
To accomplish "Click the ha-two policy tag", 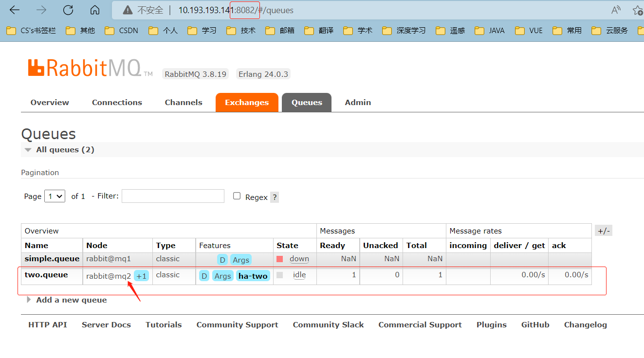I will (253, 276).
